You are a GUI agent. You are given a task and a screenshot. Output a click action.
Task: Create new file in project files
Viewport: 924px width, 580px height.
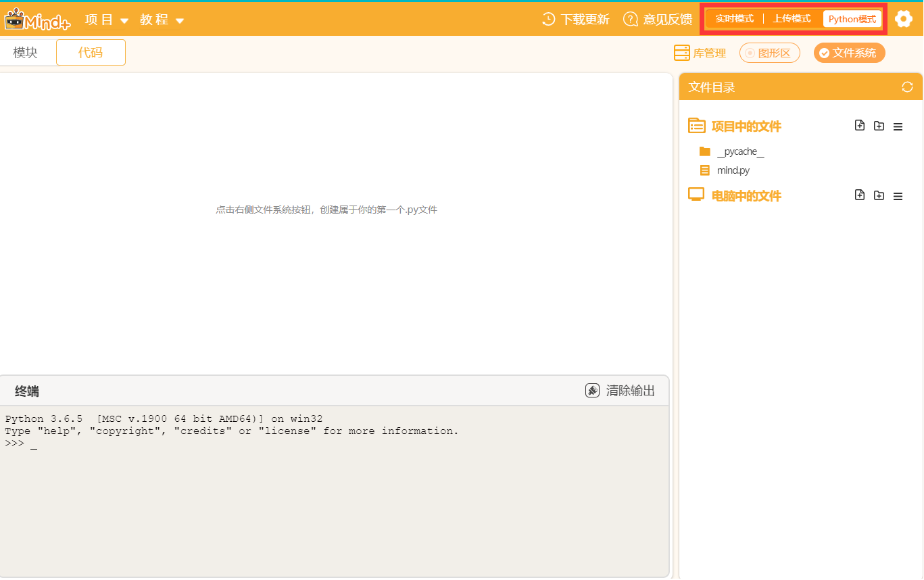click(860, 126)
